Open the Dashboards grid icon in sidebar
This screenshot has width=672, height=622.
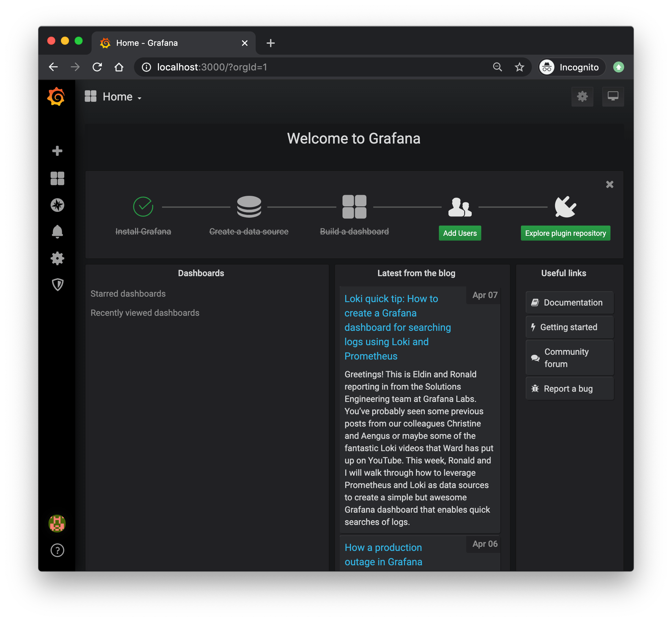[x=57, y=178]
